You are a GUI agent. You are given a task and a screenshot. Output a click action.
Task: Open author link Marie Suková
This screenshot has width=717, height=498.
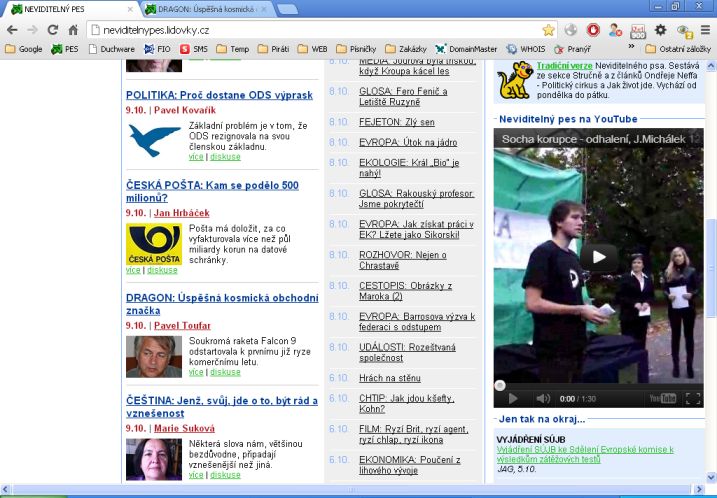pos(184,428)
